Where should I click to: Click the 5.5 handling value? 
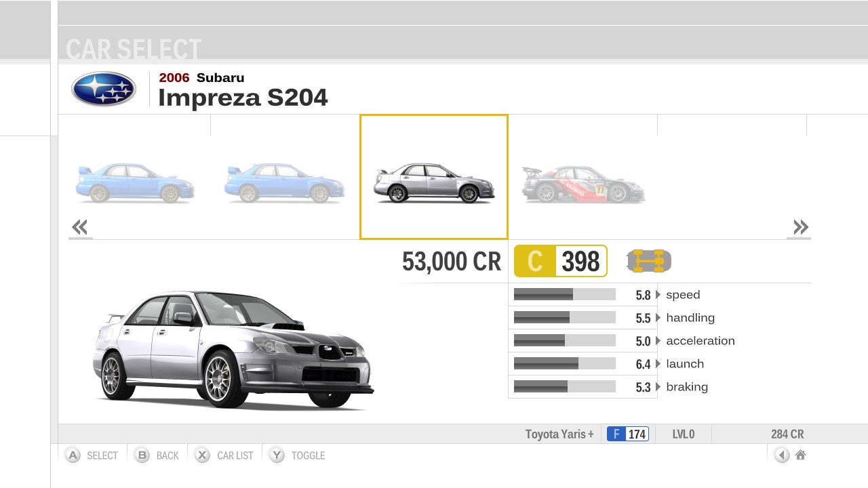click(643, 319)
